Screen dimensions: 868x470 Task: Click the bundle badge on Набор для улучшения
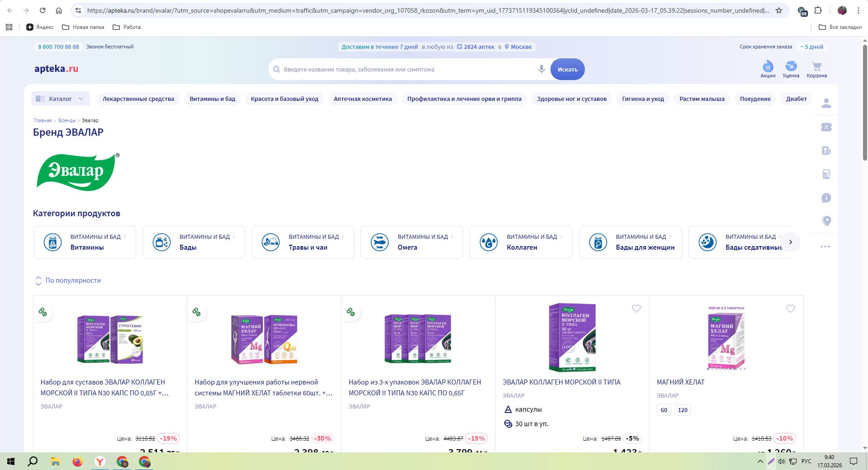click(x=197, y=312)
